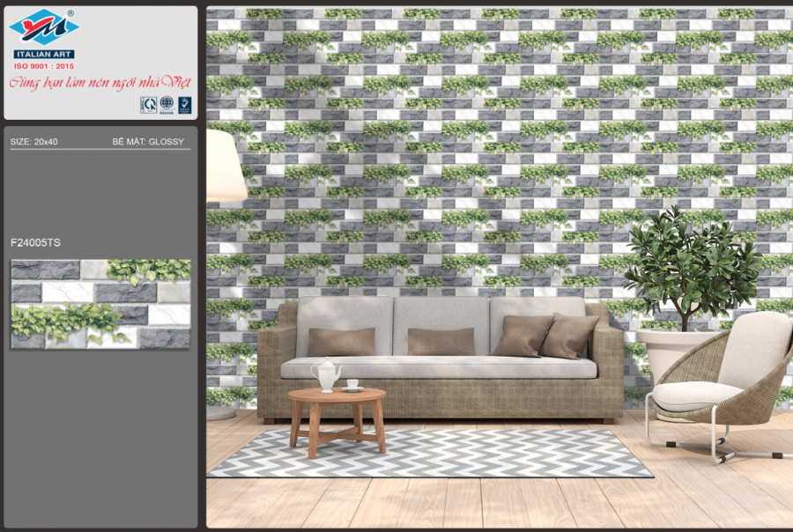Click the Intertek globe certification icon
The width and height of the screenshot is (793, 532).
point(167,105)
